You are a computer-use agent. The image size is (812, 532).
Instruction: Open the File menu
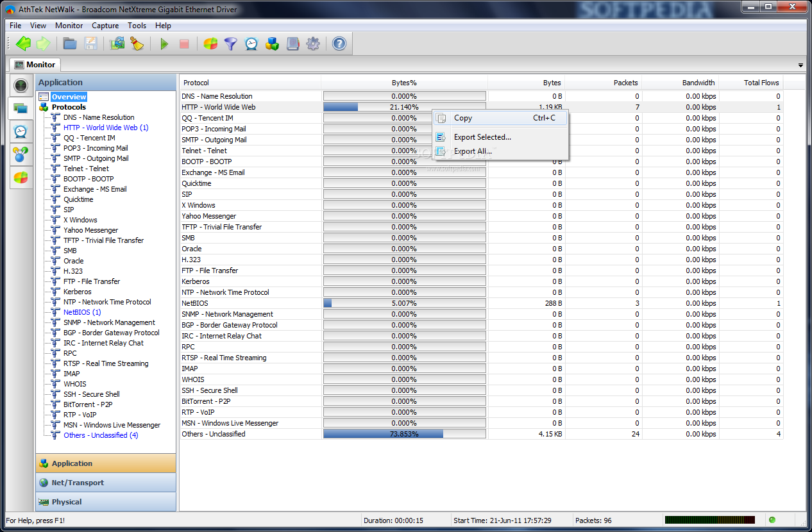click(x=15, y=26)
